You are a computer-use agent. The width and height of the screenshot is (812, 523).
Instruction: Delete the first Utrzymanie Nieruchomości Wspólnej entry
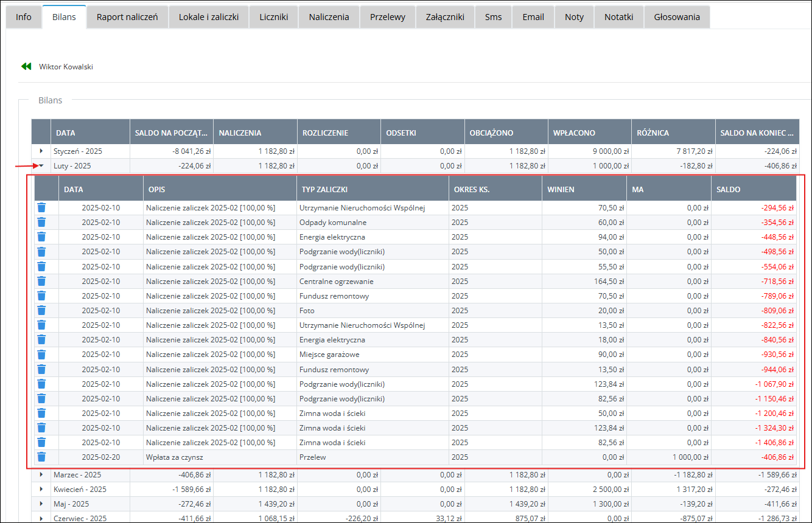click(x=41, y=207)
